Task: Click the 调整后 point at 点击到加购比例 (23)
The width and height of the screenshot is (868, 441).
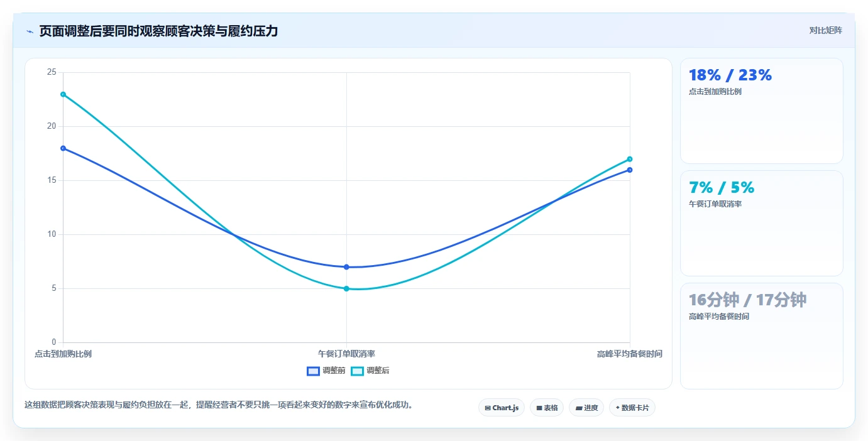Action: click(63, 94)
